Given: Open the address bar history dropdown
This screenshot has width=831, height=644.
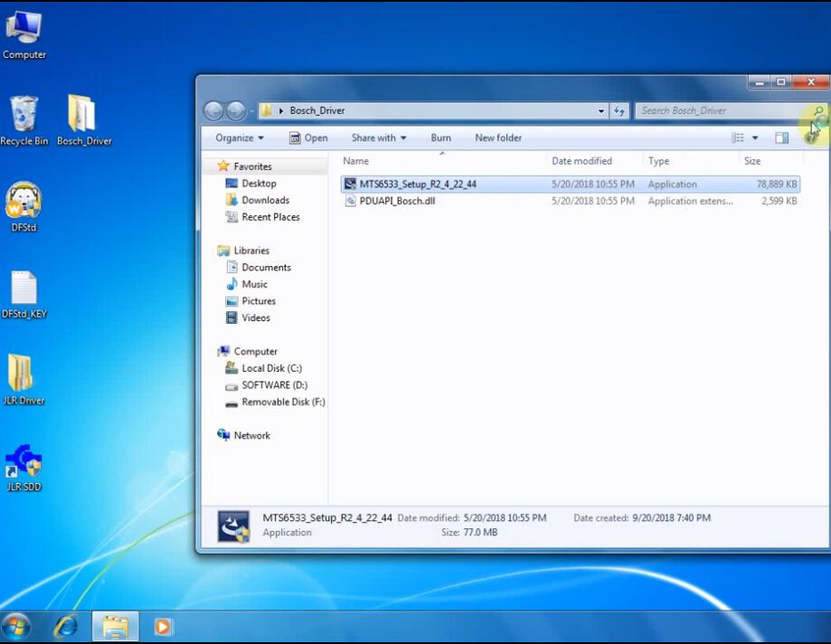Looking at the screenshot, I should pos(601,110).
